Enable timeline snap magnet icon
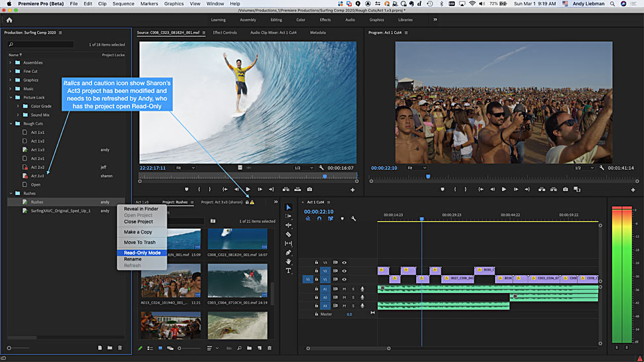The image size is (644, 362). (319, 219)
